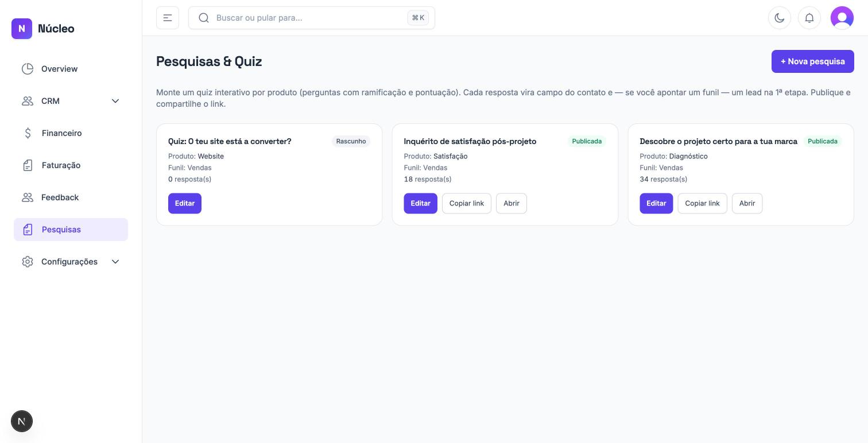Open the Feedback section

pyautogui.click(x=71, y=197)
